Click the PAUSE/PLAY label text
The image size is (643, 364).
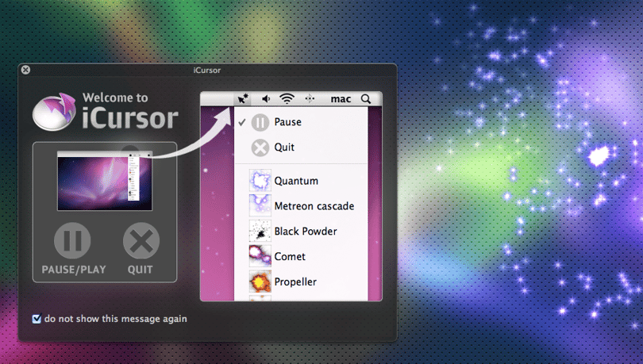74,270
